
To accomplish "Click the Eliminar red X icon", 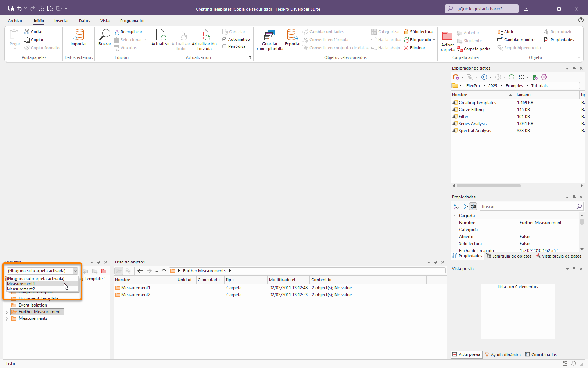I will click(406, 48).
